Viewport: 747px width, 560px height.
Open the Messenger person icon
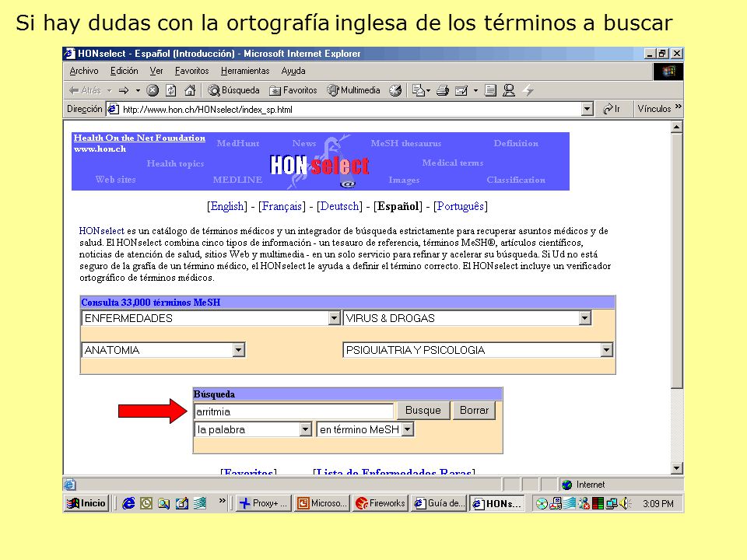click(x=509, y=90)
